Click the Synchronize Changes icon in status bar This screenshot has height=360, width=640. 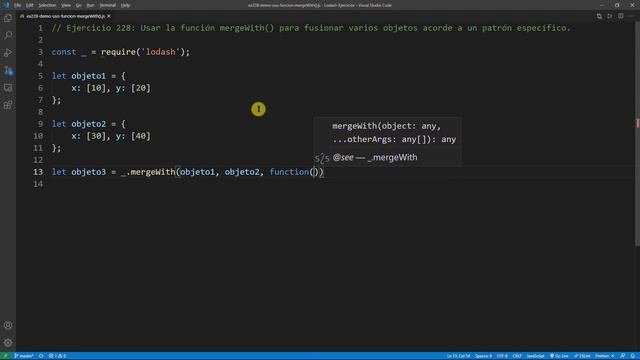tap(41, 356)
